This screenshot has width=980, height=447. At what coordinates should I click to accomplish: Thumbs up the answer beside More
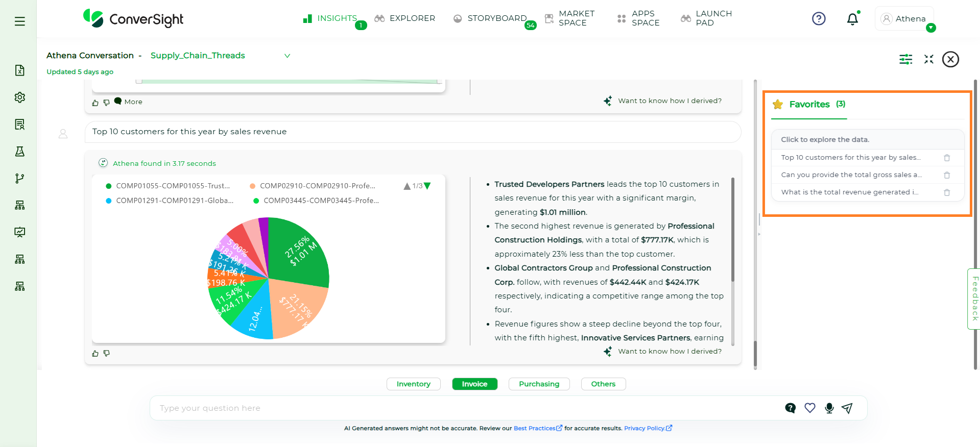(95, 103)
